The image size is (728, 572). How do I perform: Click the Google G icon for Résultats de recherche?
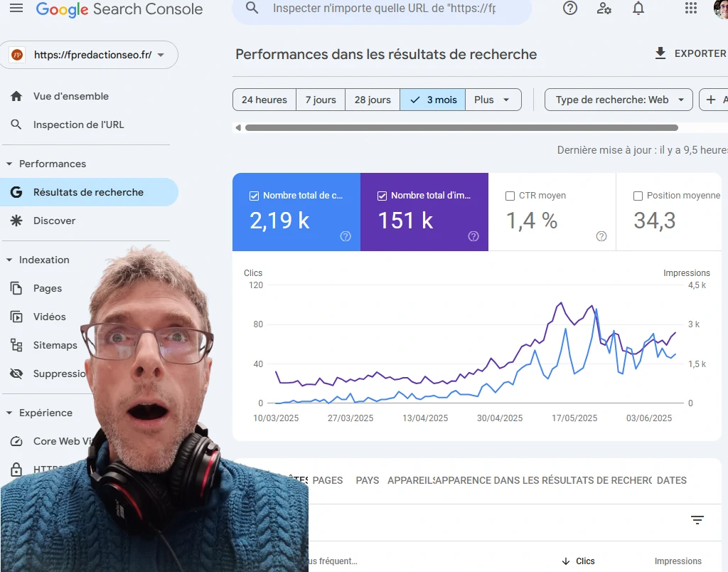coord(16,192)
